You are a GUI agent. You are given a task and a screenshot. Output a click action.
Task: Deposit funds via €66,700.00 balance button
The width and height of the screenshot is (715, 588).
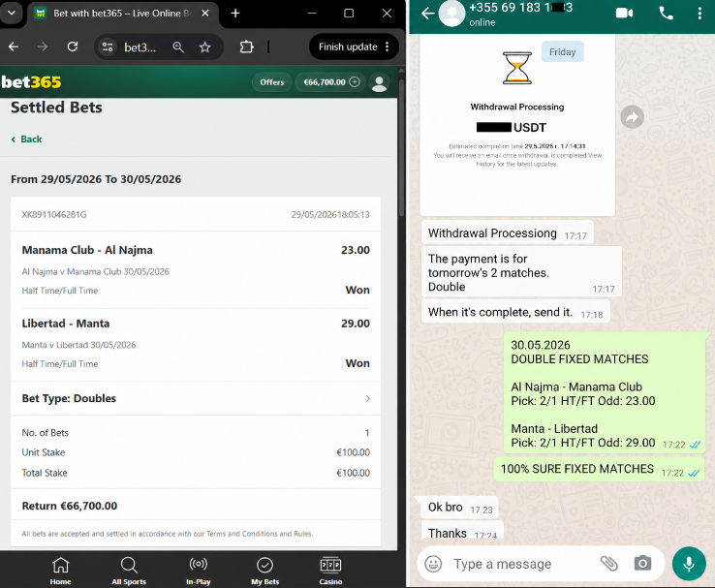[330, 82]
